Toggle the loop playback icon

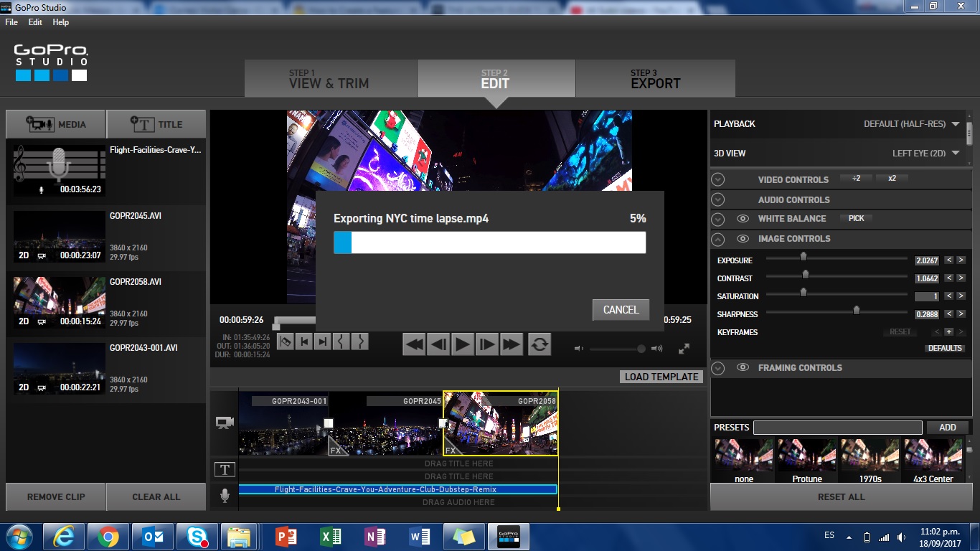(540, 344)
